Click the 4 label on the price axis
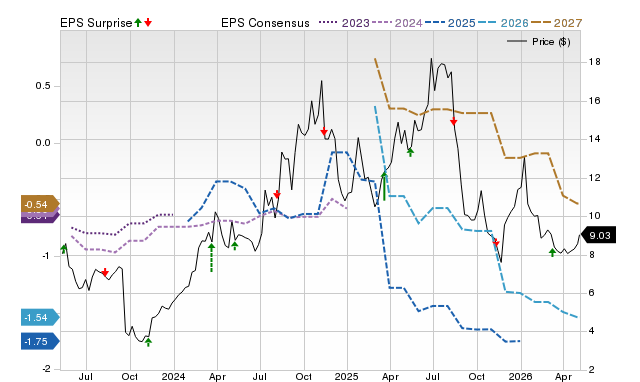This screenshot has height=382, width=640. (592, 331)
